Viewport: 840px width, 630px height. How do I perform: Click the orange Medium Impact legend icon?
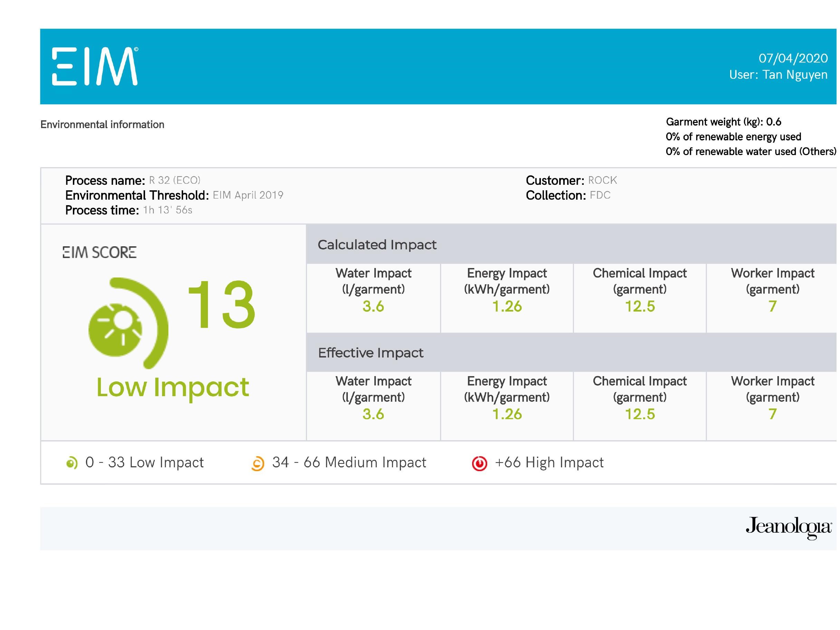258,464
